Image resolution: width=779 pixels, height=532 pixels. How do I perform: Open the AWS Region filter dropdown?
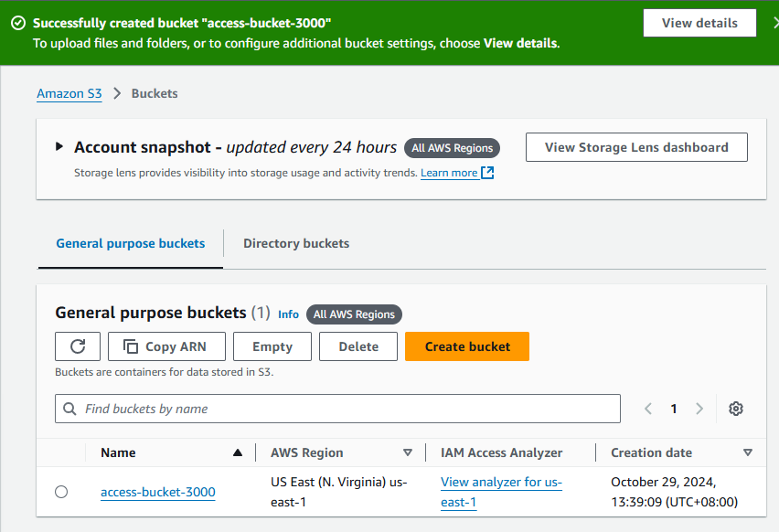[409, 452]
